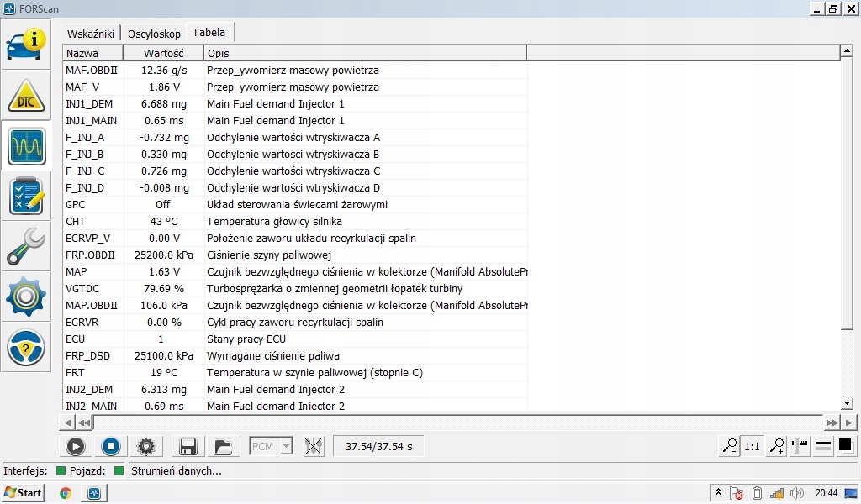Click the black background color swatch
Viewport: 861px width, 504px height.
(846, 446)
